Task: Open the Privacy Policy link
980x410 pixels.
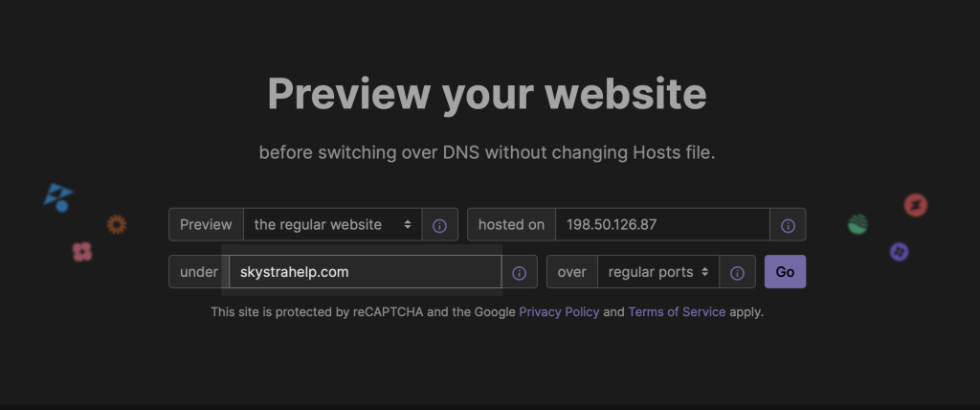Action: click(x=559, y=312)
